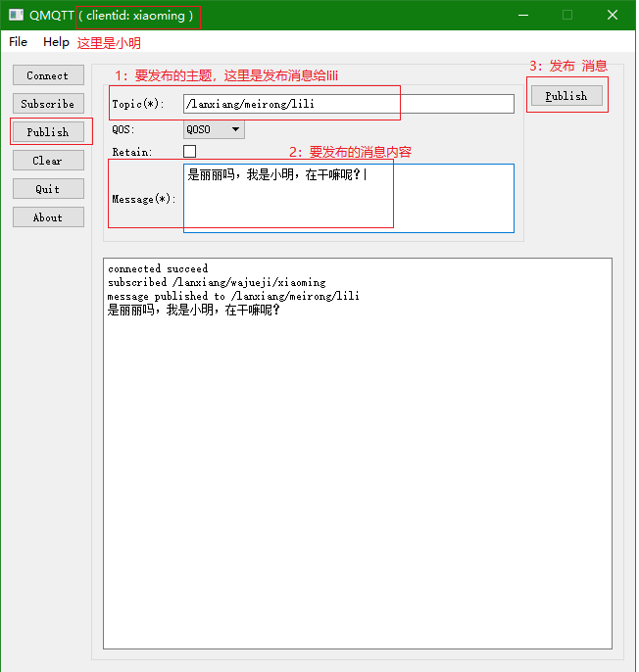Image resolution: width=639 pixels, height=672 pixels.
Task: Click the Quit button
Action: click(x=48, y=189)
